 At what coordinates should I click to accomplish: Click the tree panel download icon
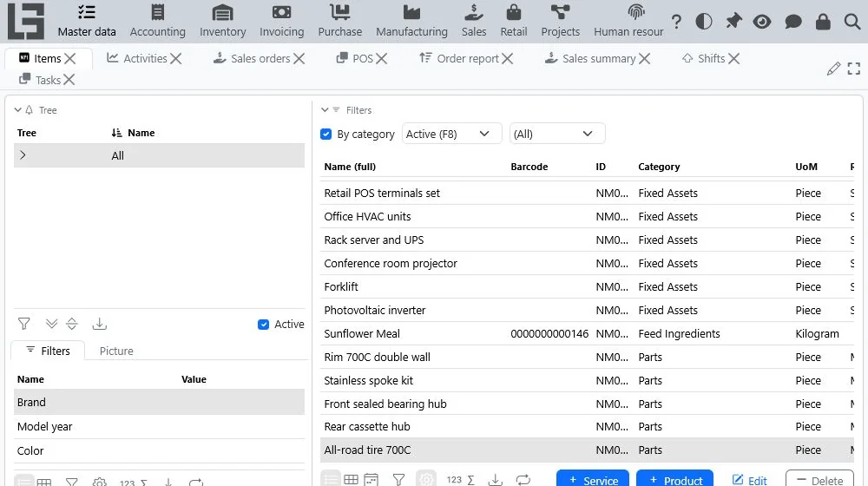[x=100, y=324]
